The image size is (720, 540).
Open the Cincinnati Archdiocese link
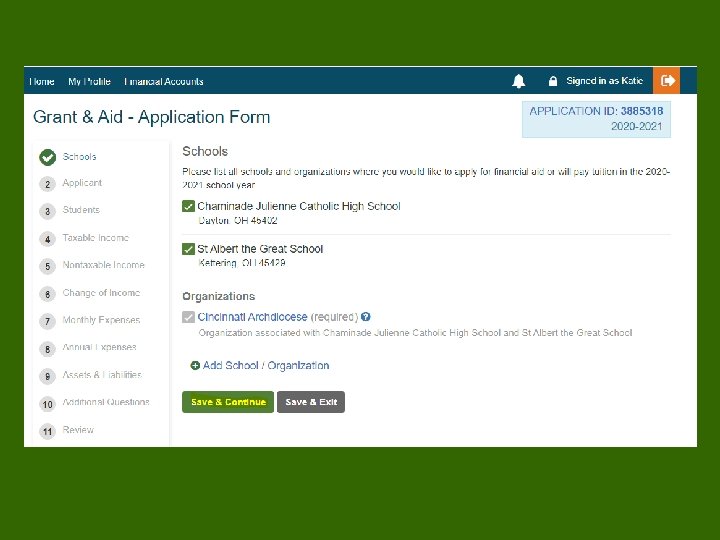pyautogui.click(x=253, y=317)
